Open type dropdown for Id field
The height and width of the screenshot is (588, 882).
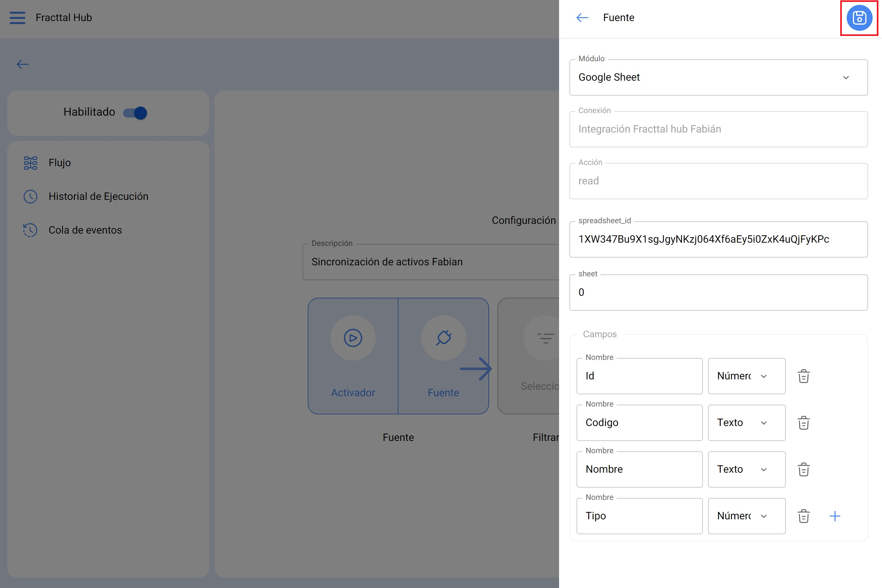tap(746, 376)
